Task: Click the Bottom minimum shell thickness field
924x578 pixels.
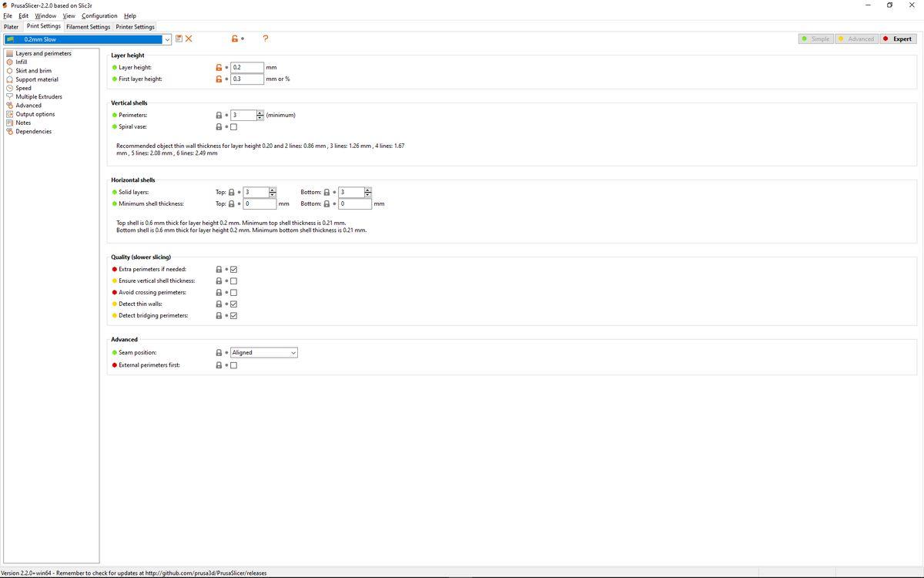Action: (x=355, y=203)
